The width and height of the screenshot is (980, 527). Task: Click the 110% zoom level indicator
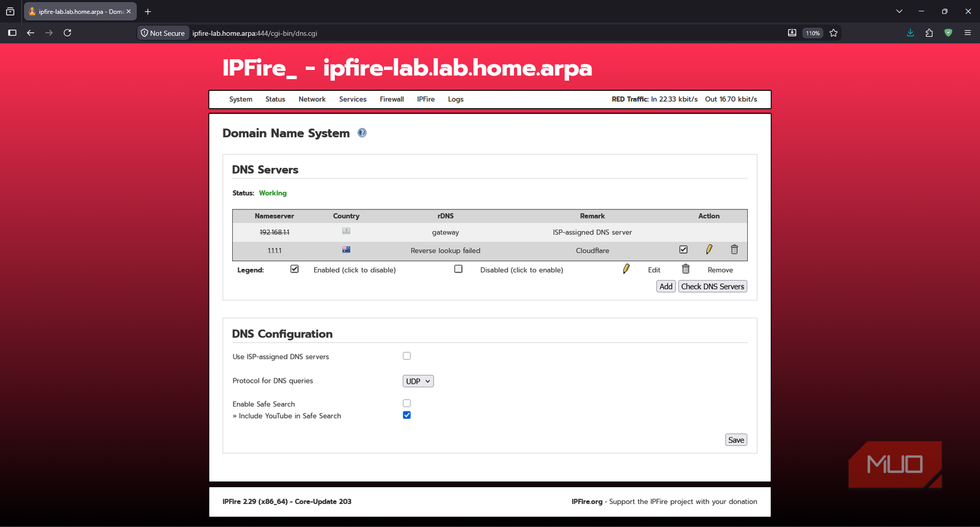click(x=813, y=33)
